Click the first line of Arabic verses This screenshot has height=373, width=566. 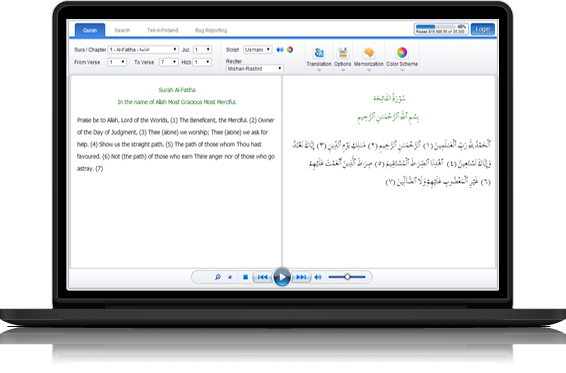(x=392, y=145)
